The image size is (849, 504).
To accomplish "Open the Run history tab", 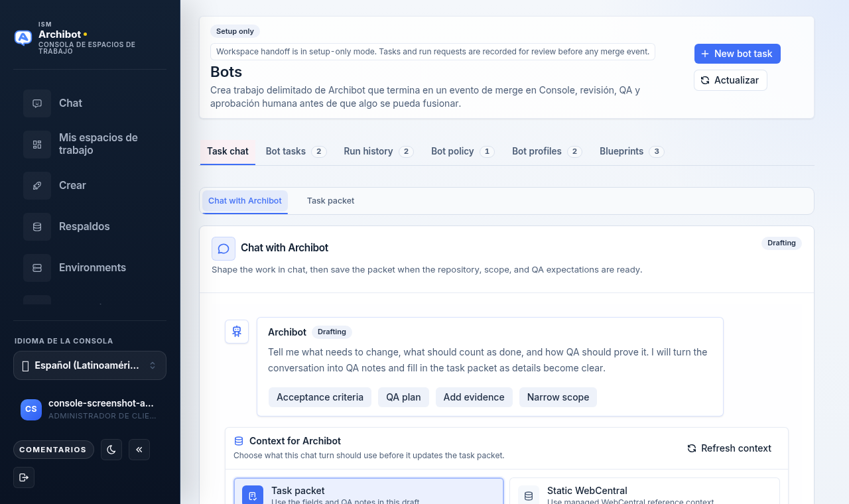I will tap(378, 151).
